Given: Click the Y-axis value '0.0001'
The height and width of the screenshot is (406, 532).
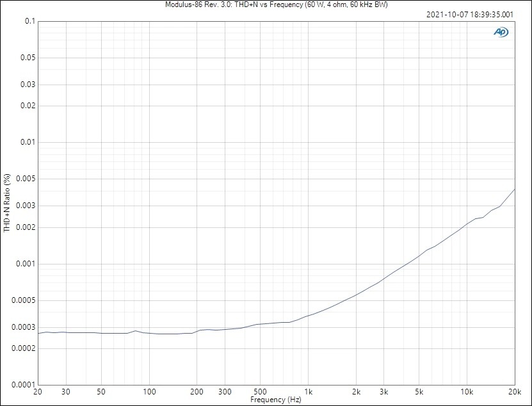Looking at the screenshot, I should 24,385.
